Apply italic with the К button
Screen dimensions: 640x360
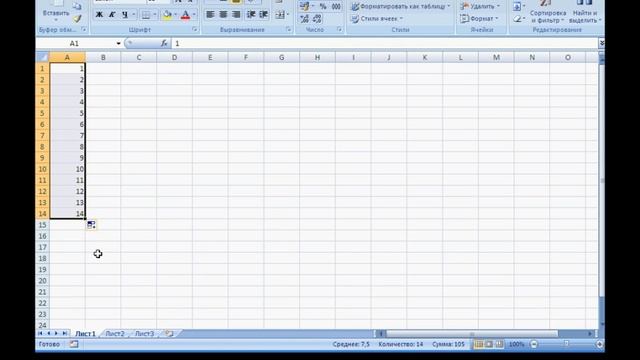tap(112, 15)
